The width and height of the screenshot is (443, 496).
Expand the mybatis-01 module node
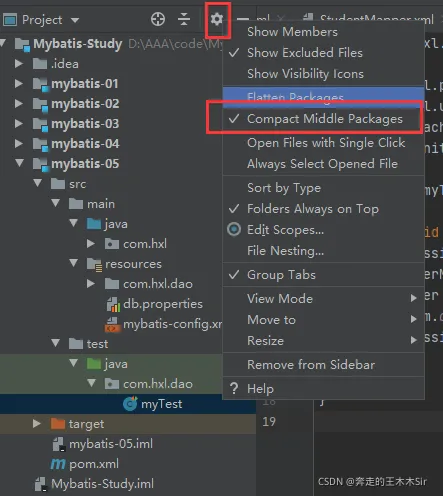19,83
